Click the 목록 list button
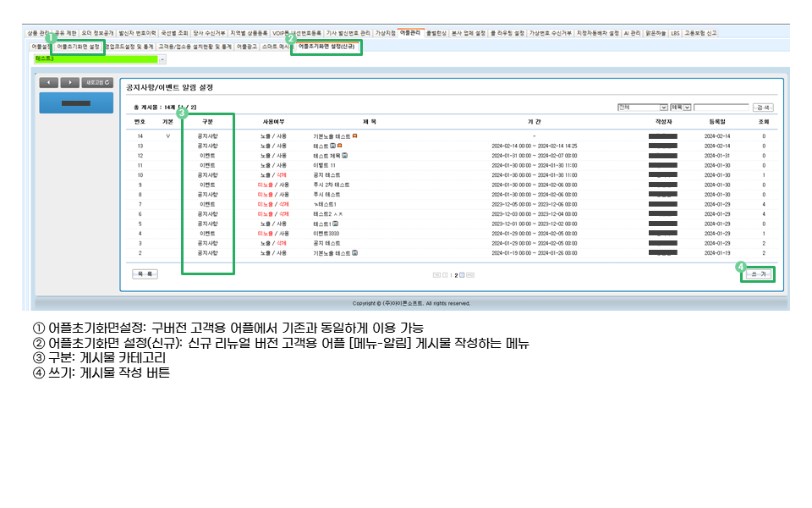 click(x=145, y=274)
